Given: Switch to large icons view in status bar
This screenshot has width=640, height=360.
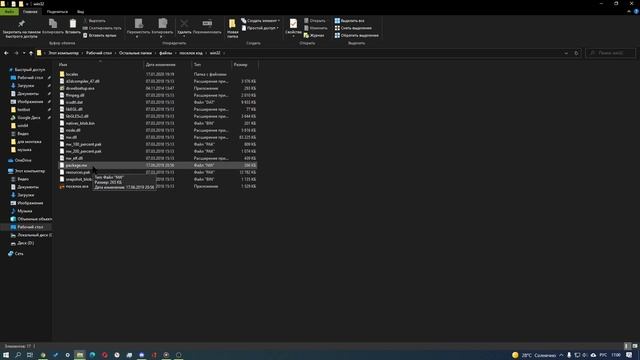Looking at the screenshot, I should pos(635,346).
